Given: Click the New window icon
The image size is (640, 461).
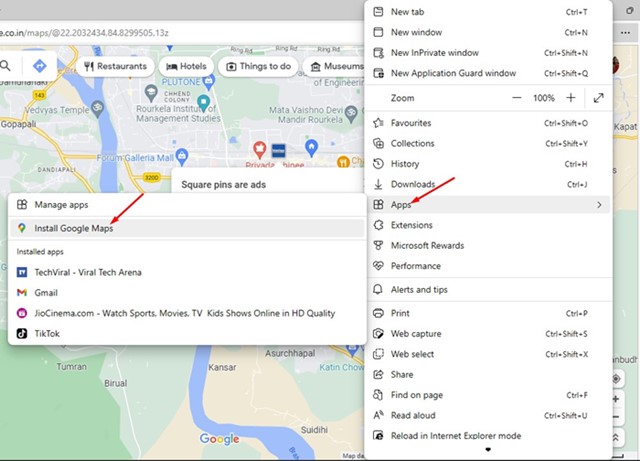Looking at the screenshot, I should (378, 32).
